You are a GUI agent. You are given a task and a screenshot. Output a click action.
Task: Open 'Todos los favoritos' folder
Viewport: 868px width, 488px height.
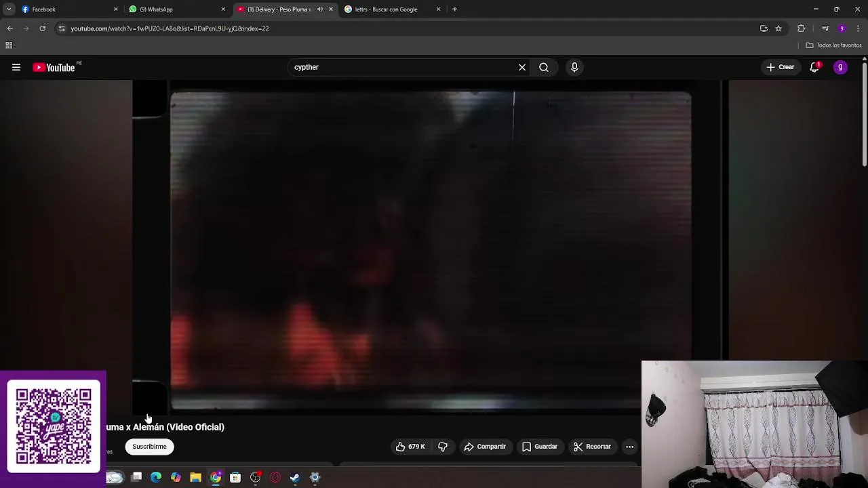pos(833,45)
